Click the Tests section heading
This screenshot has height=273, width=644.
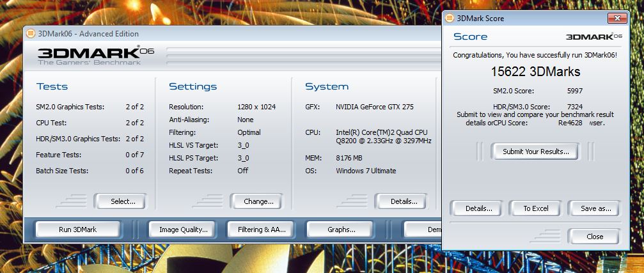(52, 86)
